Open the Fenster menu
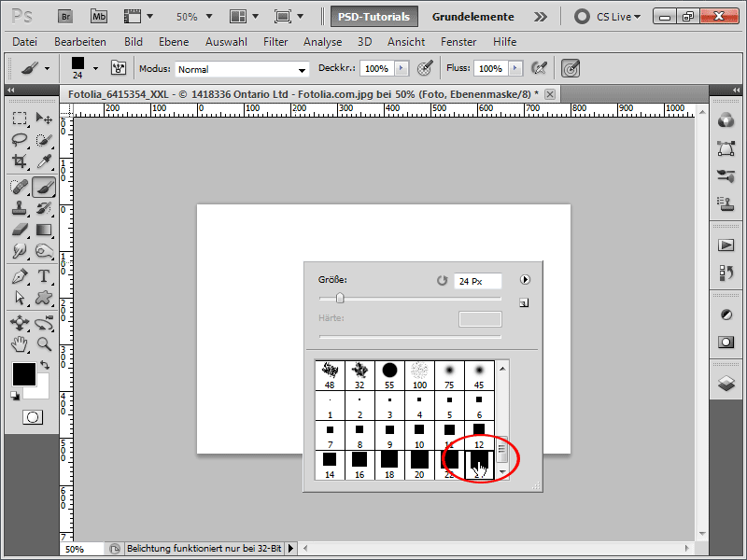 (458, 42)
